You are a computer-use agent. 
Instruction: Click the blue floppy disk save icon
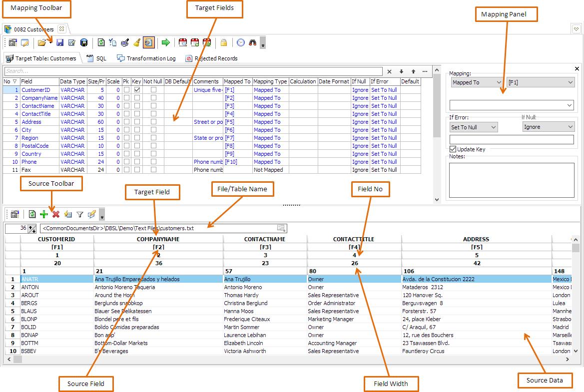60,43
